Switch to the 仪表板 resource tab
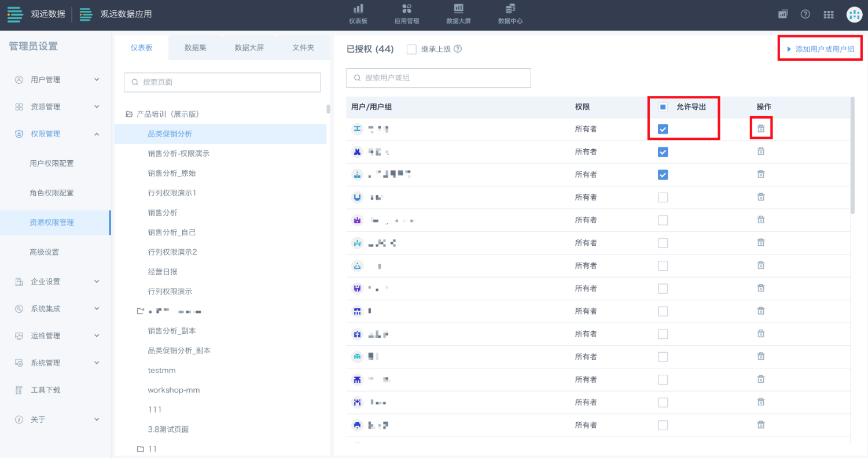 click(142, 48)
